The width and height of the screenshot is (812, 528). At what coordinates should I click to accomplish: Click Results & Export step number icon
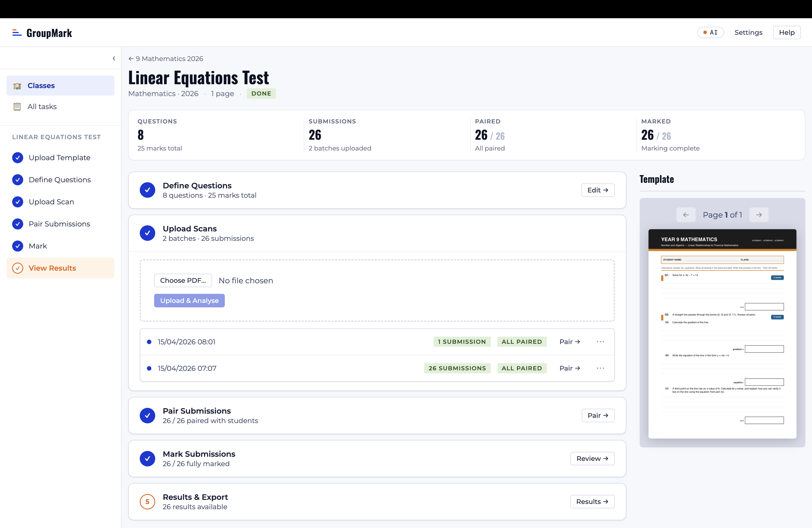click(x=147, y=502)
